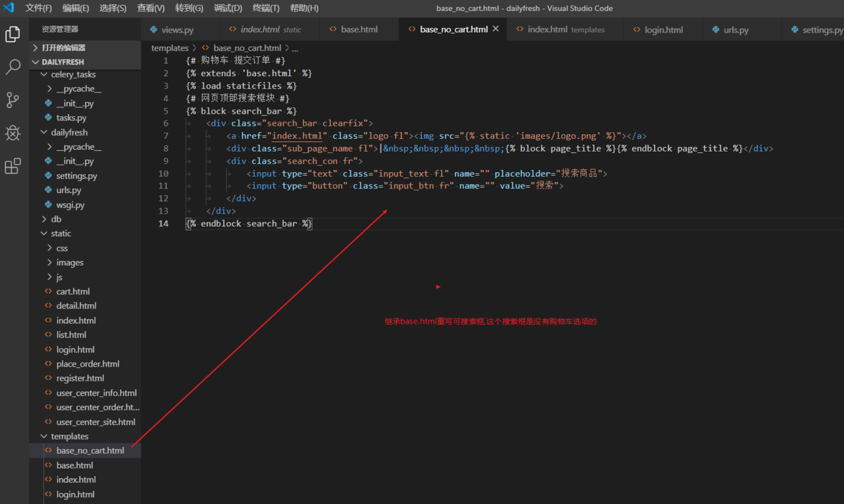The height and width of the screenshot is (504, 844).
Task: Open __init__.py under dailyfresh folder
Action: point(85,161)
